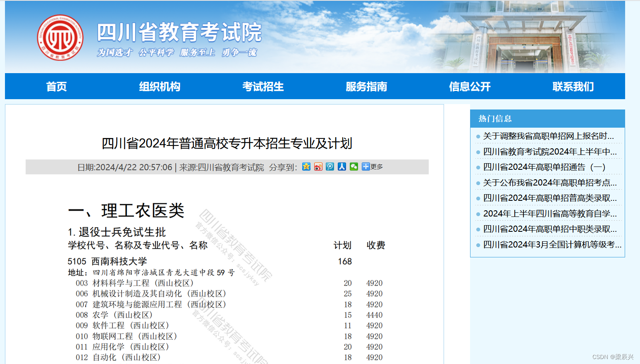The width and height of the screenshot is (640, 364).
Task: Open the 组织机构 navigation item
Action: [x=160, y=86]
